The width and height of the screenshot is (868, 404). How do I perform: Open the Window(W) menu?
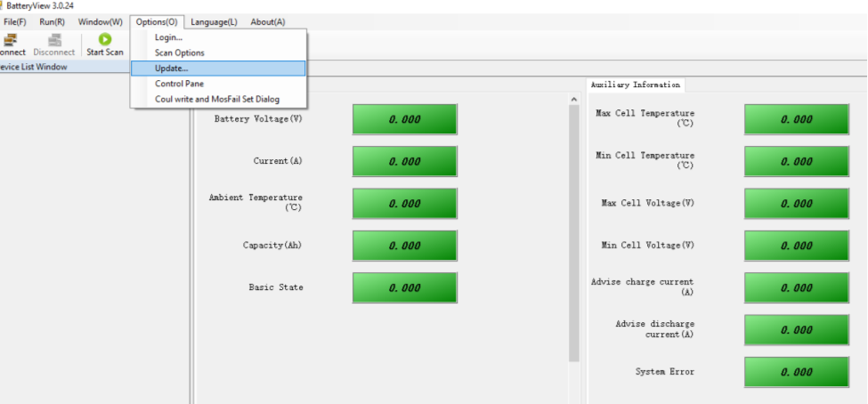pos(100,21)
